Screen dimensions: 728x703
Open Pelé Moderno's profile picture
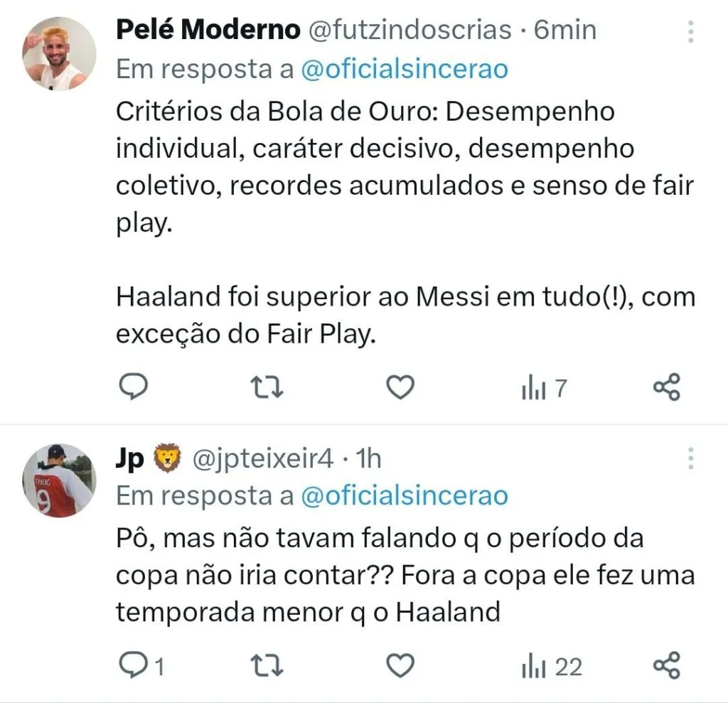[59, 53]
